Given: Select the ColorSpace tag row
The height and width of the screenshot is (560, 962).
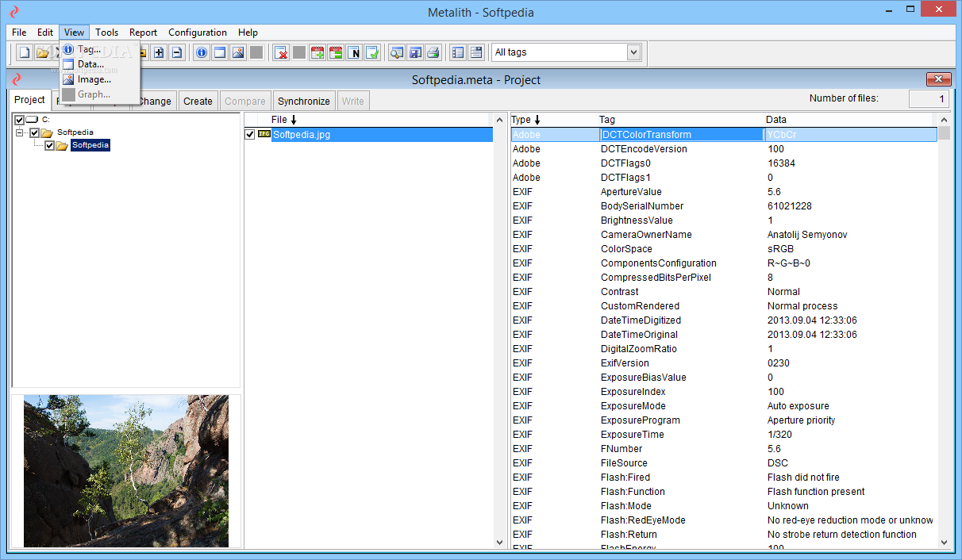Looking at the screenshot, I should (724, 249).
